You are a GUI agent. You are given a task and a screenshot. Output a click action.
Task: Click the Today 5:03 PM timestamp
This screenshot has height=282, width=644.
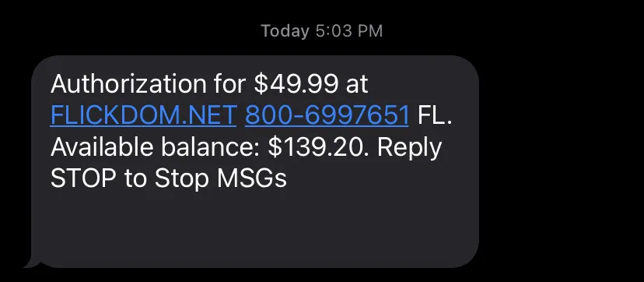point(321,31)
